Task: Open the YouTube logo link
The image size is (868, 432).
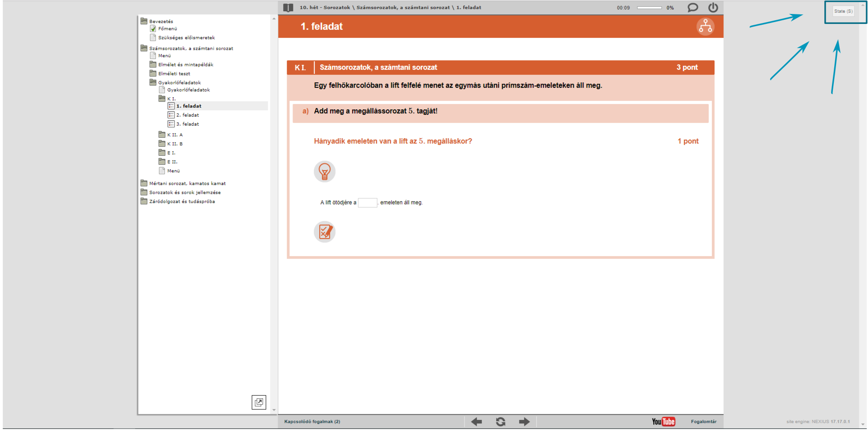Action: 663,422
